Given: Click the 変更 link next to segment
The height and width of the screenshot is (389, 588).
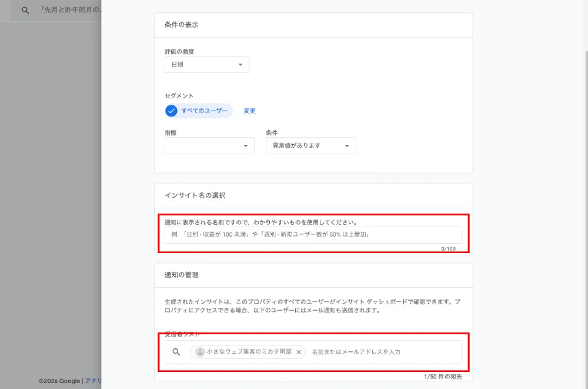Looking at the screenshot, I should (x=249, y=111).
